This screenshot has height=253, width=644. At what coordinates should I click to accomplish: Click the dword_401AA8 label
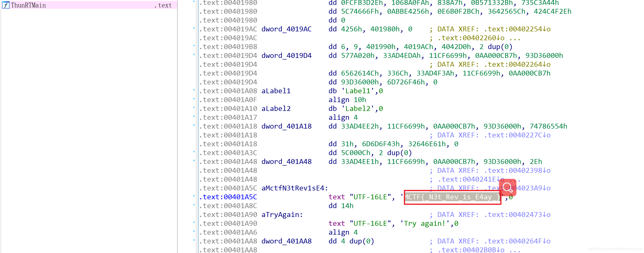(286, 241)
